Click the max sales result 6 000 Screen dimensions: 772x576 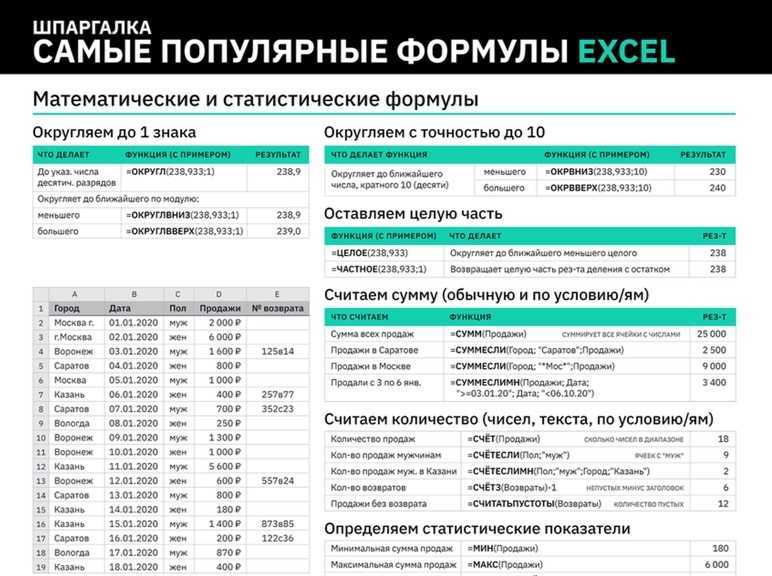click(716, 564)
